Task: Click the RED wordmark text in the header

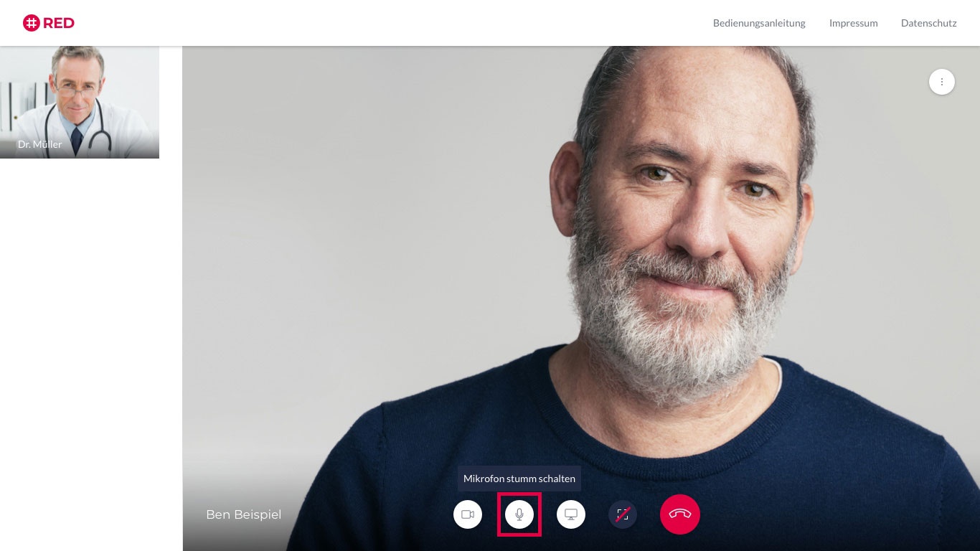Action: click(59, 23)
